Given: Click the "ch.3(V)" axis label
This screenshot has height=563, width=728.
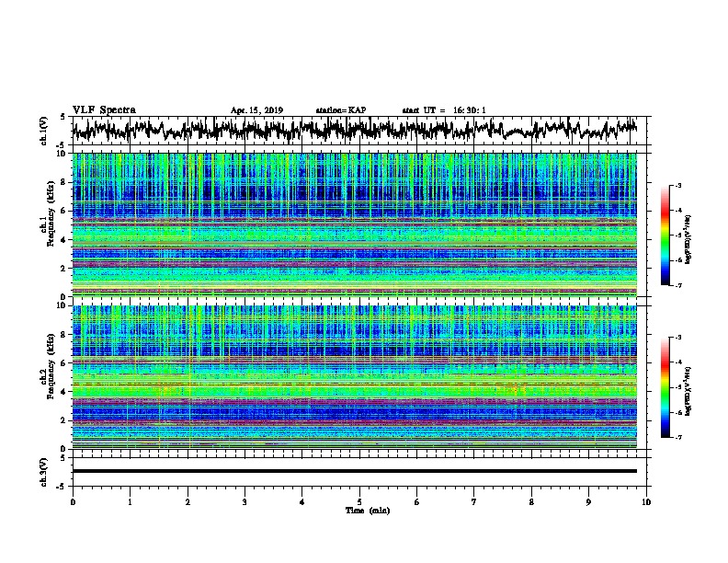Looking at the screenshot, I should pyautogui.click(x=44, y=472).
